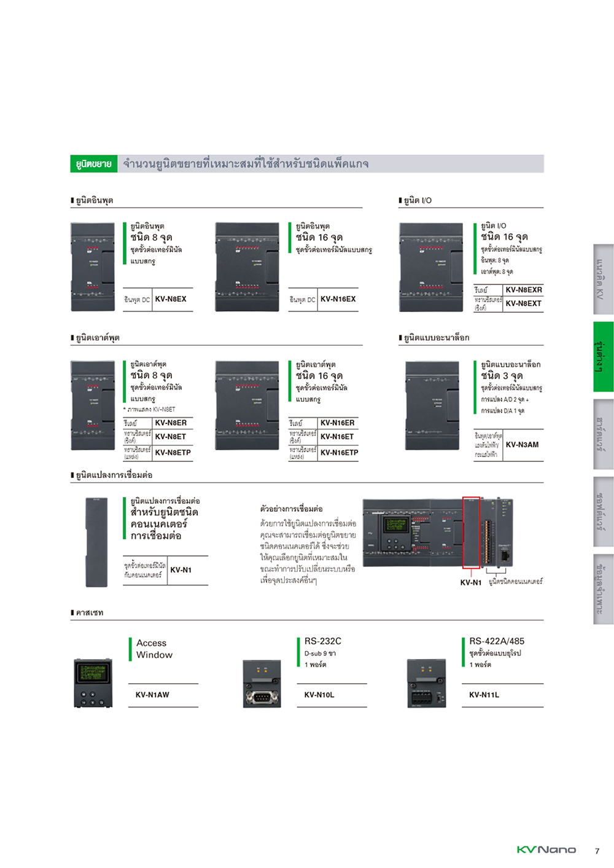This screenshot has width=614, height=868.
Task: Select the KV-N10L model number
Action: [x=319, y=695]
